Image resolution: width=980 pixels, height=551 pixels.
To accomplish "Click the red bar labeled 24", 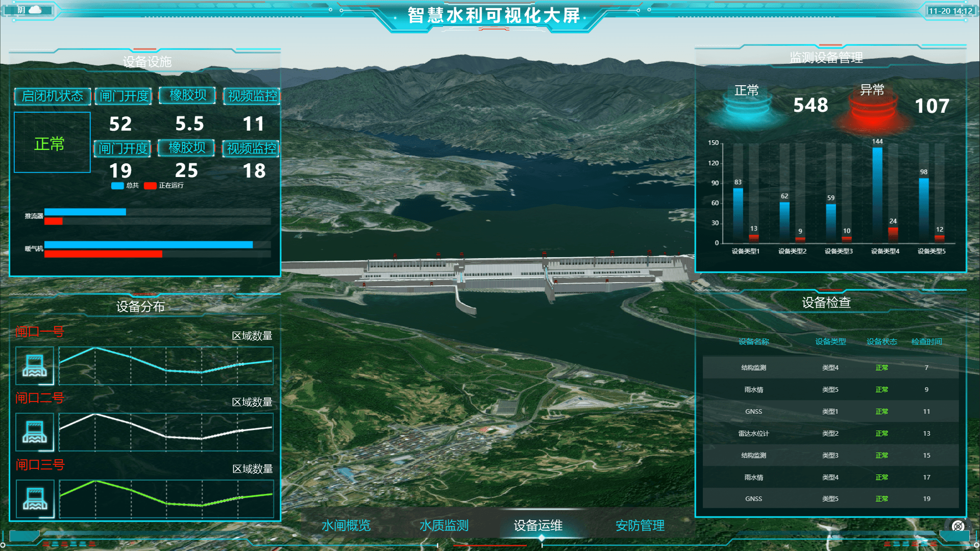I will tap(893, 234).
